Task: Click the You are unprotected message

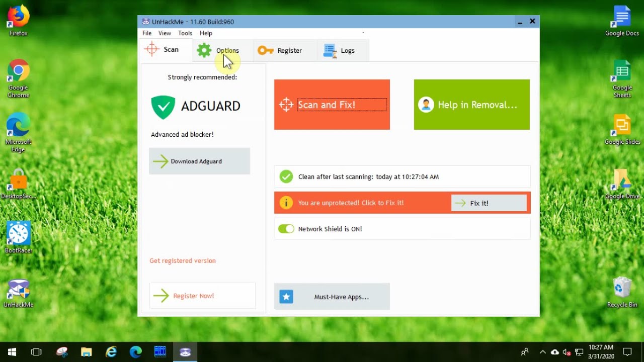Action: pyautogui.click(x=351, y=203)
